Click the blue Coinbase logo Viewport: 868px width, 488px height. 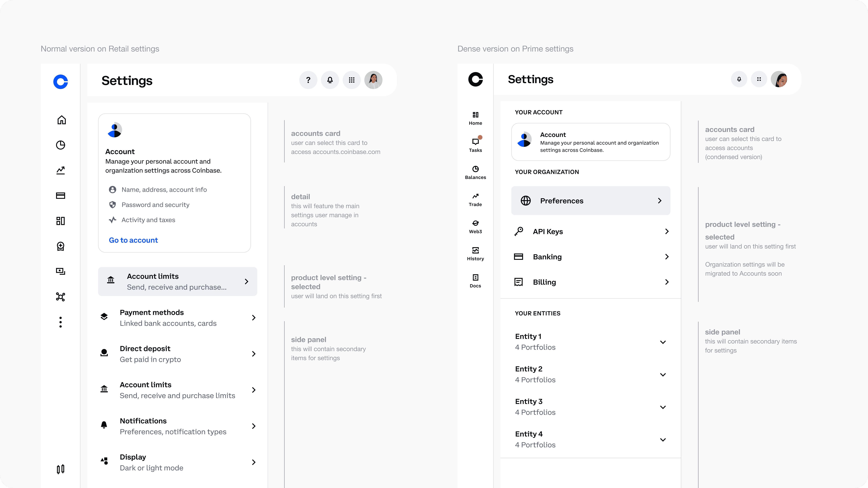click(x=61, y=82)
